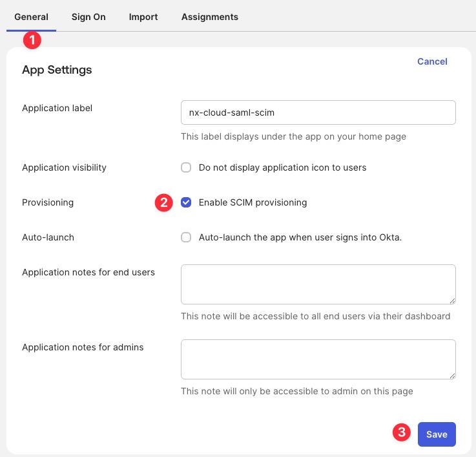Click into the notes for end users box

(318, 284)
